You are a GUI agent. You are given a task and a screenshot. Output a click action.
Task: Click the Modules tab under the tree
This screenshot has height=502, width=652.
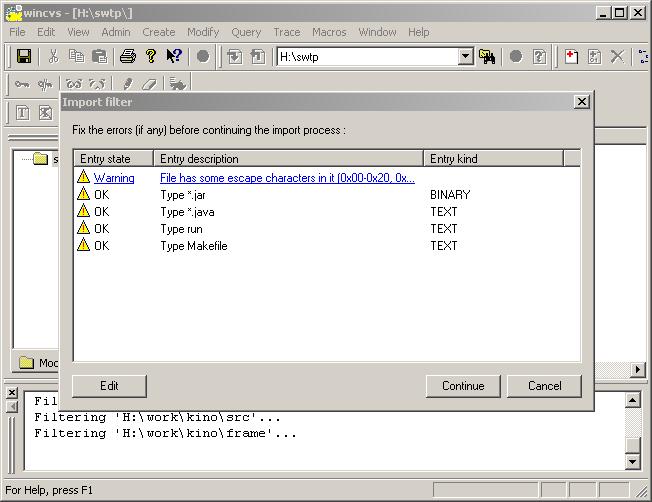point(38,363)
